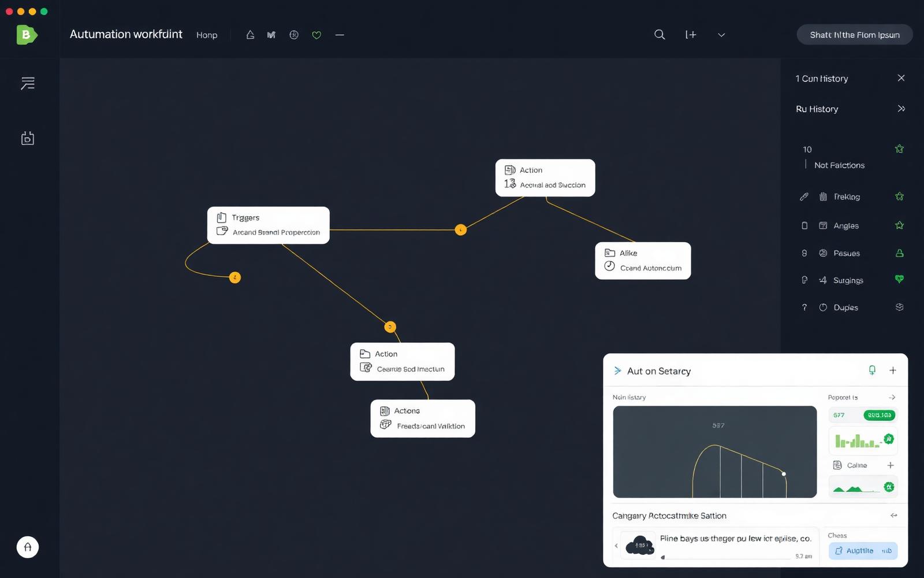
Task: Click the Nein iistary chart thumbnail
Action: (x=715, y=452)
